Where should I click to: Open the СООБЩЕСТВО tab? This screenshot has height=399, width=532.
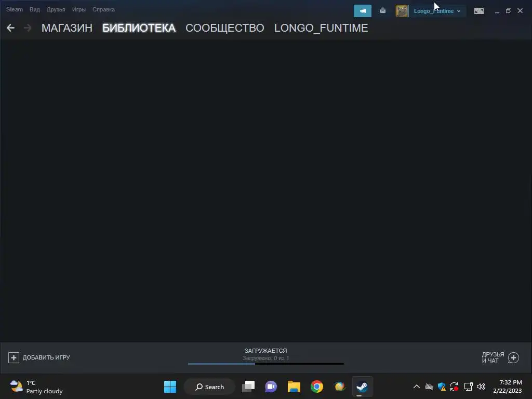point(224,28)
